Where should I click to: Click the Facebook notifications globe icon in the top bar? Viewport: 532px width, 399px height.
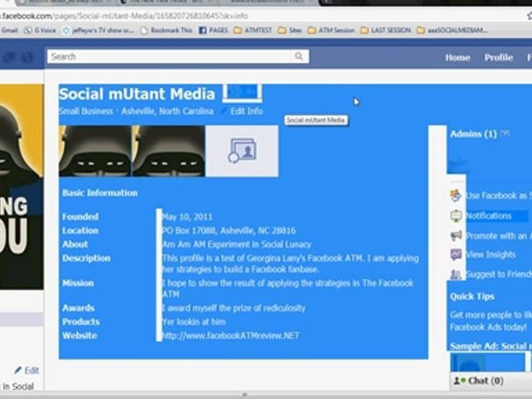(28, 57)
